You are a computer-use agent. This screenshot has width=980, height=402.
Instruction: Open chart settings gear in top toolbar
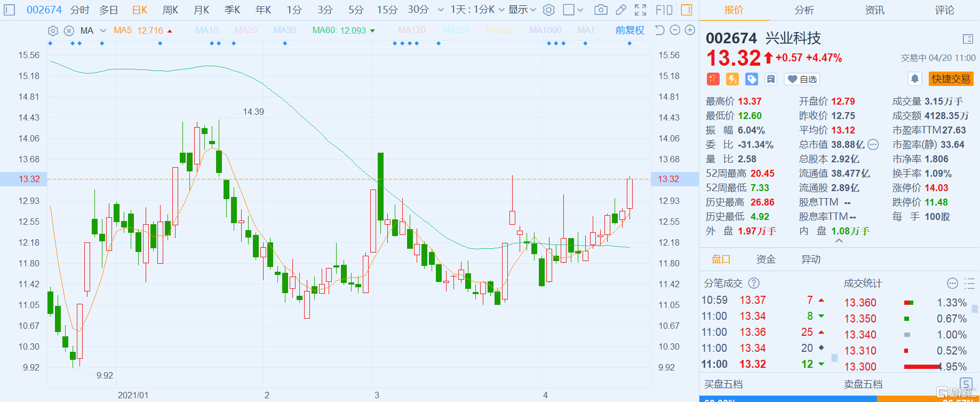tap(548, 10)
